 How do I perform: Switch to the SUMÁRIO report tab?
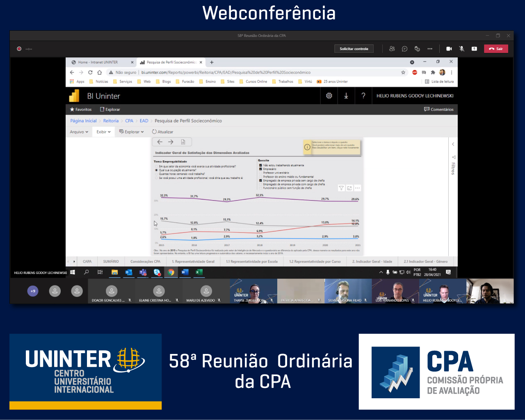111,262
